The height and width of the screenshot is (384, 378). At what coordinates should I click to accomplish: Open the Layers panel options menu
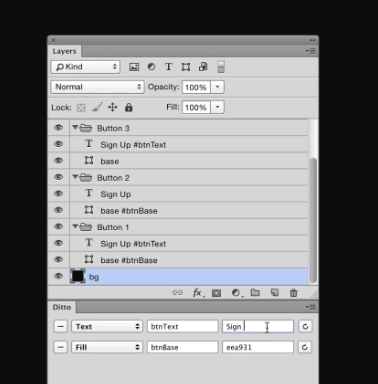click(311, 51)
